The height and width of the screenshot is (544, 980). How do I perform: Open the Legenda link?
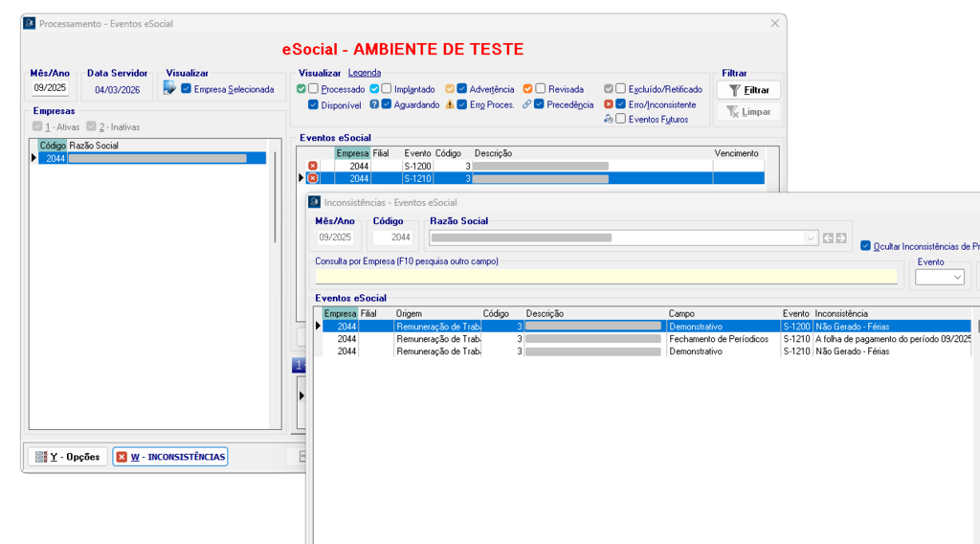(x=365, y=73)
